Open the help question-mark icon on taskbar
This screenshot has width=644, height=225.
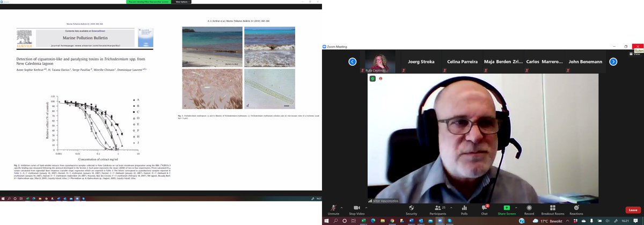(x=521, y=221)
